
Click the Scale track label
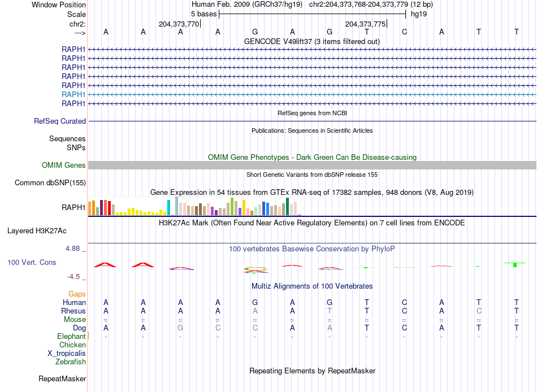tap(76, 14)
